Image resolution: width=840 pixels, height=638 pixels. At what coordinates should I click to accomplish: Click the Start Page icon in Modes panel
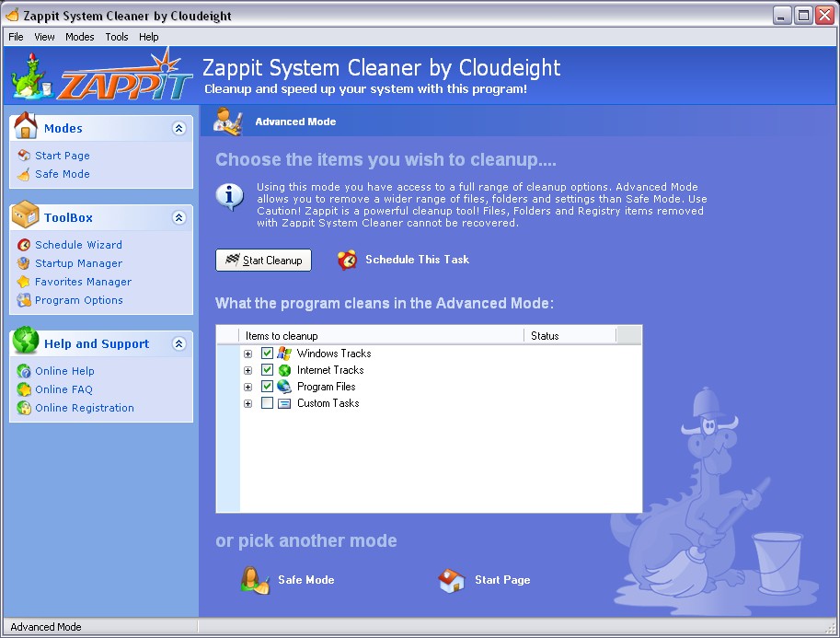24,156
